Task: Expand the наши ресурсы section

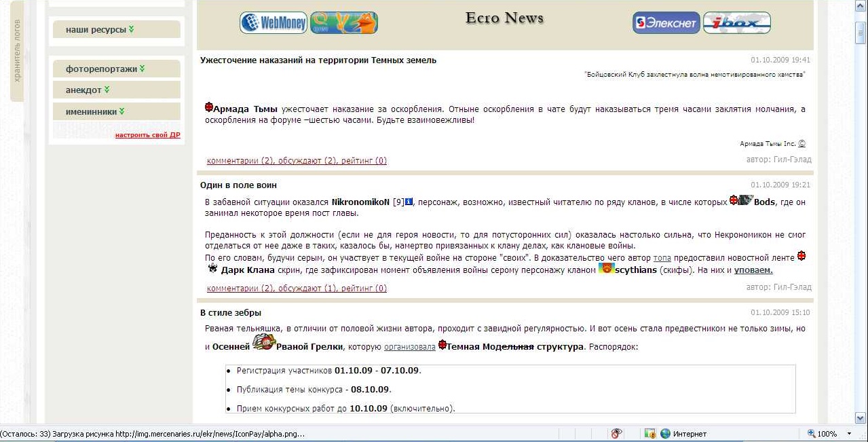Action: point(117,29)
